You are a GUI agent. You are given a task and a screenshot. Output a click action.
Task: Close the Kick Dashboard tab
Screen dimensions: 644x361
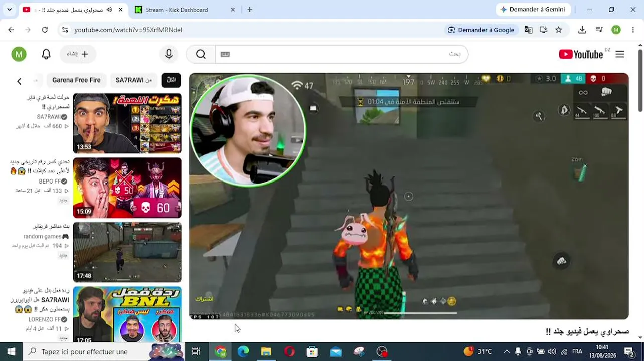(x=233, y=10)
